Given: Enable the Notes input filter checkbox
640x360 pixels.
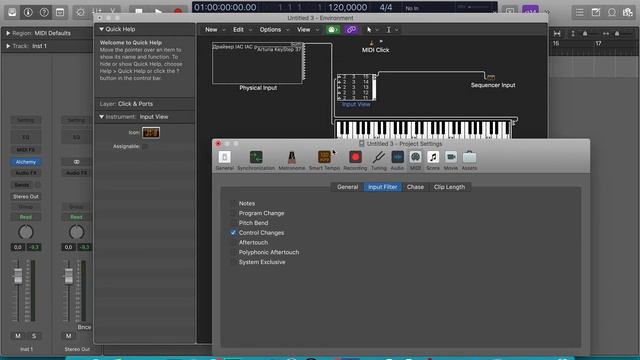Looking at the screenshot, I should point(233,203).
